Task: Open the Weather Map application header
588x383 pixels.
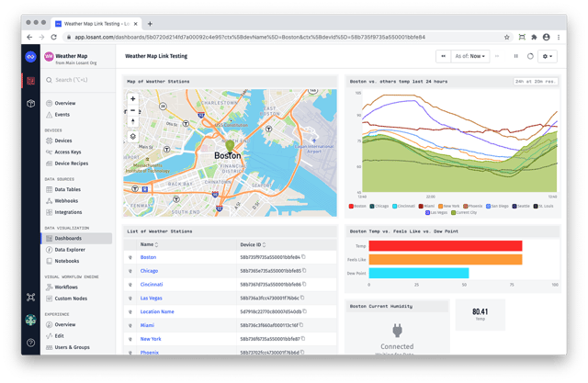Action: click(x=77, y=59)
